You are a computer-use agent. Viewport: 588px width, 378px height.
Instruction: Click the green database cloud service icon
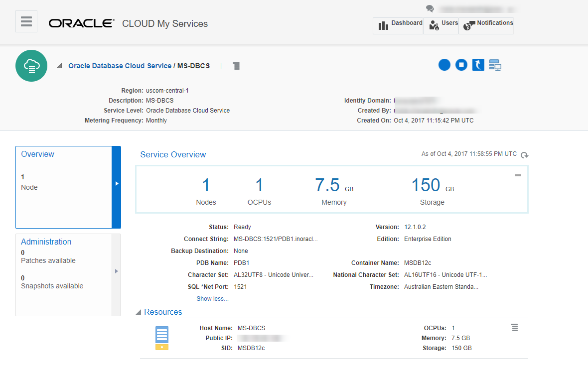pos(31,66)
